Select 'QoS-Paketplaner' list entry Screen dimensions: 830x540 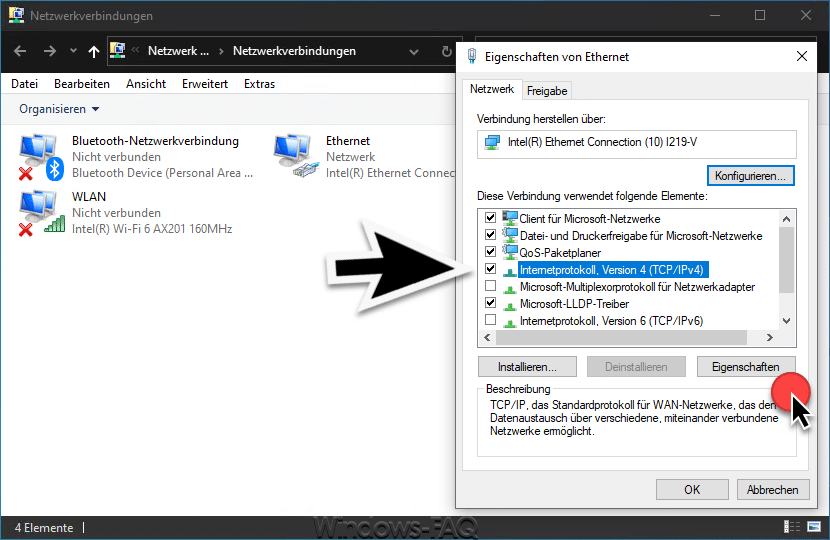pyautogui.click(x=560, y=253)
